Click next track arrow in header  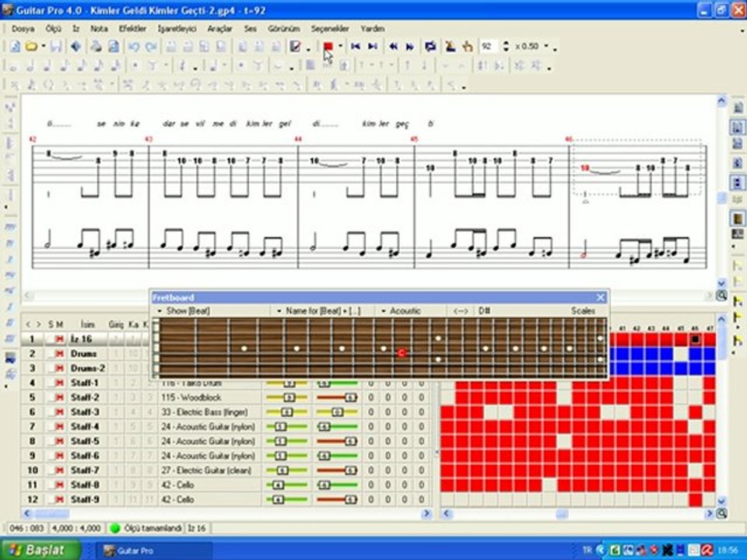coord(39,324)
